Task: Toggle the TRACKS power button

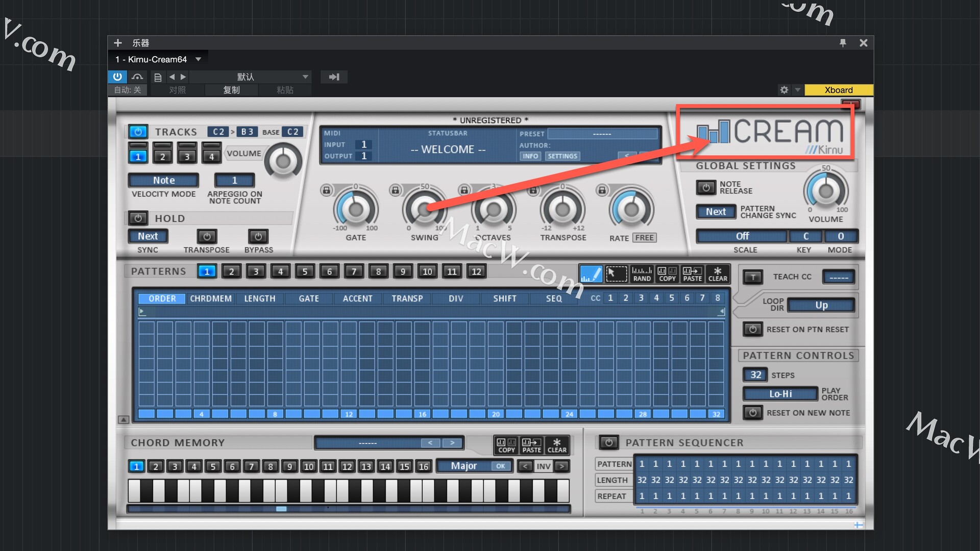Action: point(138,132)
